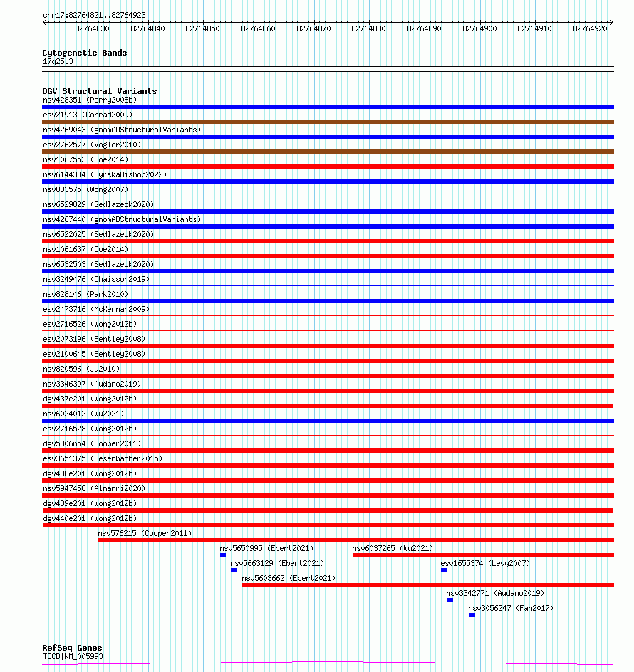Click the red bar of nsv6037265

coord(484,555)
